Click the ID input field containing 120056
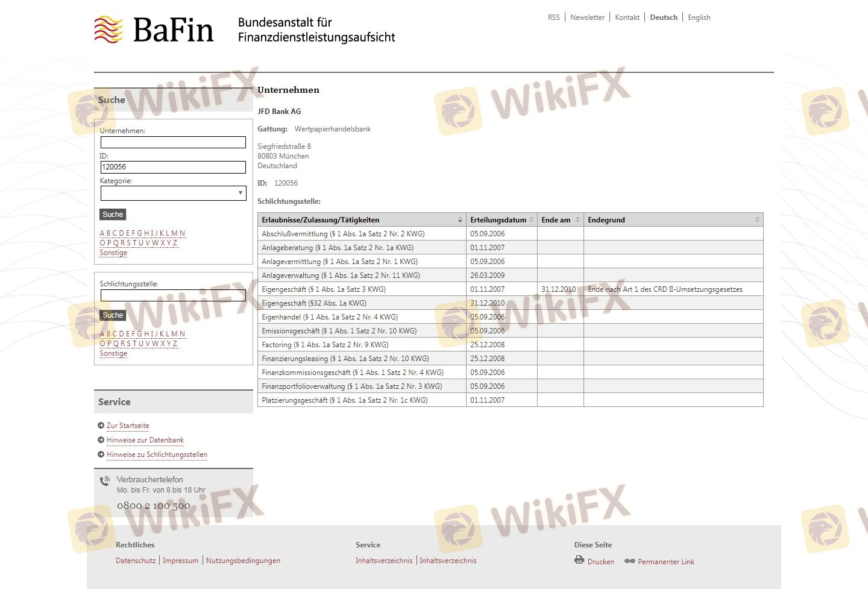This screenshot has width=868, height=592. [173, 167]
